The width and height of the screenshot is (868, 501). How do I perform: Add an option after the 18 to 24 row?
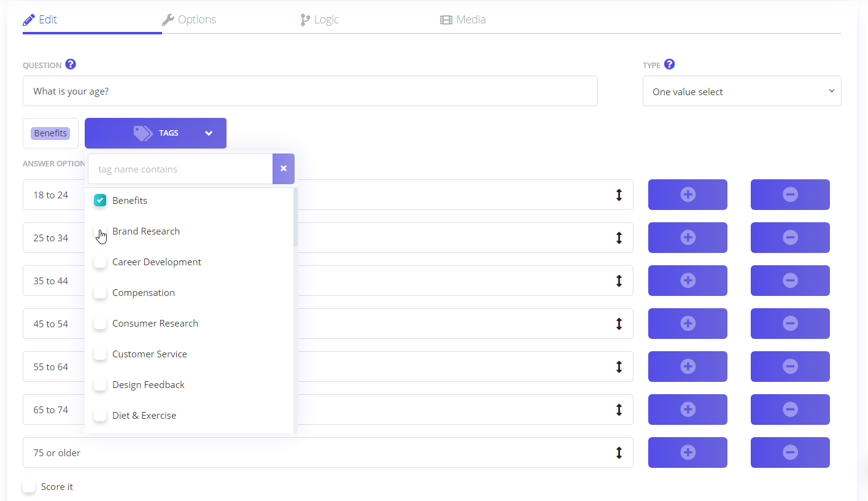688,195
